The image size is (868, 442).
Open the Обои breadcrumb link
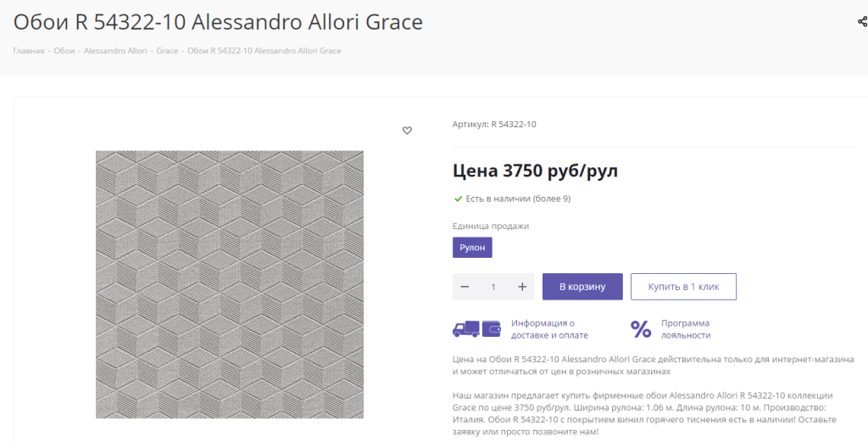(x=64, y=50)
